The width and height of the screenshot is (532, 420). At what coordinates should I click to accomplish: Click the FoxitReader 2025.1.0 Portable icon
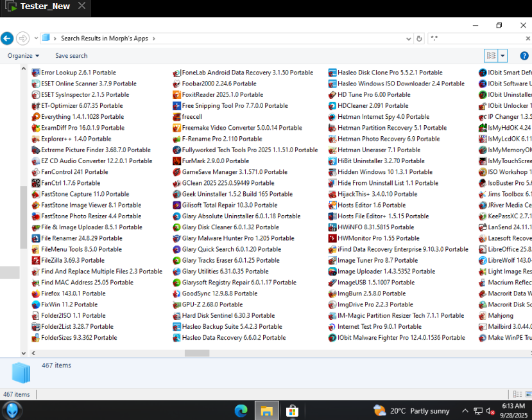tap(176, 95)
